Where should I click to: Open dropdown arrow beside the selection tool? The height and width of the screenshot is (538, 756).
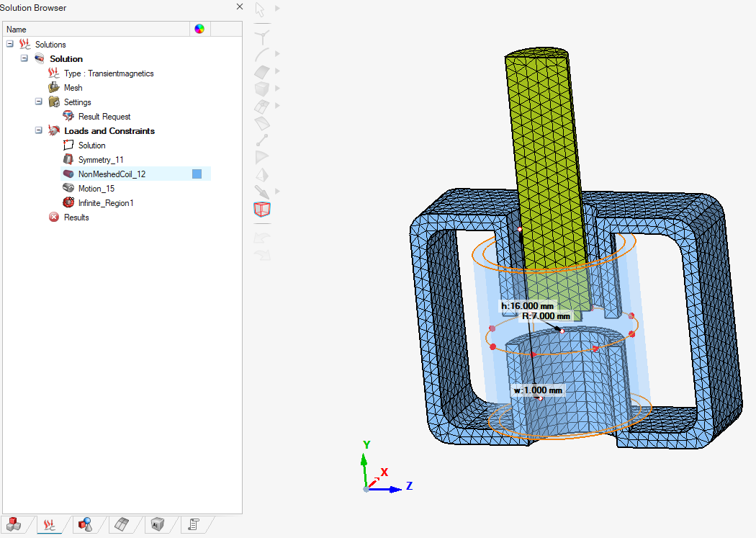click(277, 9)
